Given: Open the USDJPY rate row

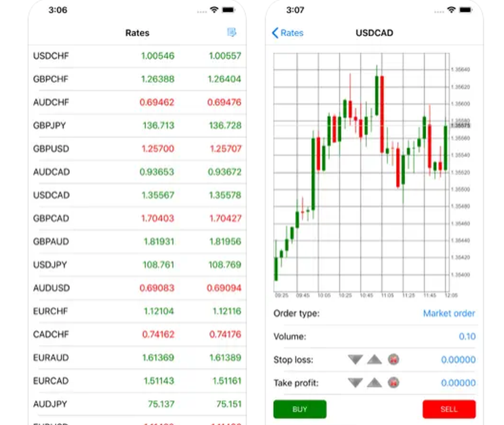Looking at the screenshot, I should coord(137,265).
